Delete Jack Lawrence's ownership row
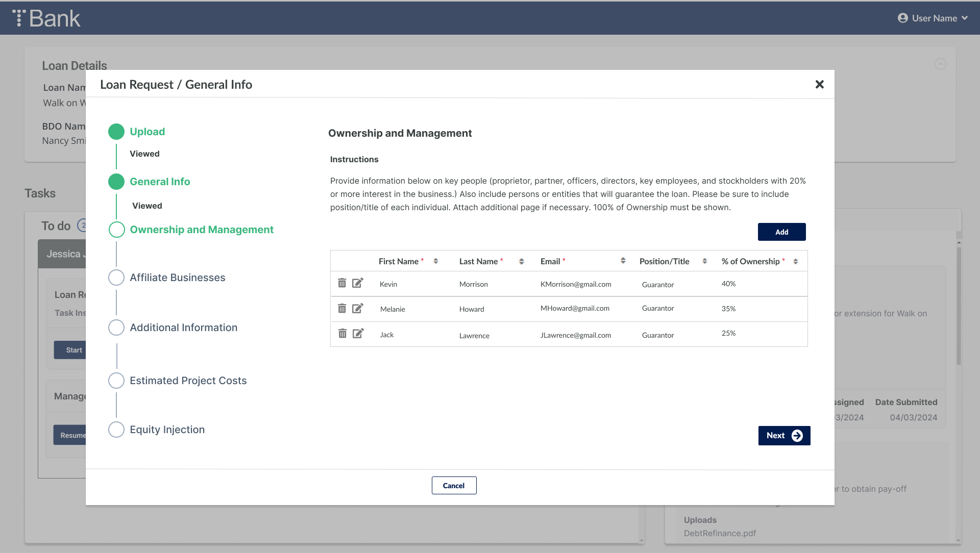The height and width of the screenshot is (553, 980). (x=342, y=333)
